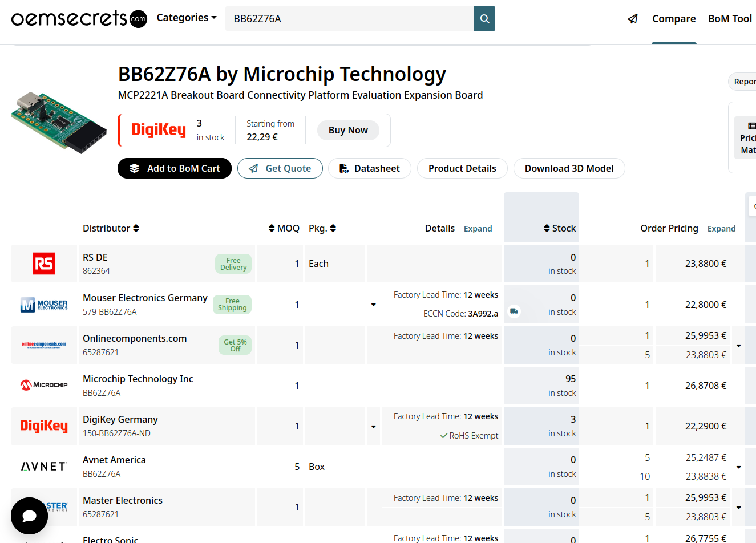The height and width of the screenshot is (543, 756).
Task: Click the RS distributor logo
Action: [x=44, y=264]
